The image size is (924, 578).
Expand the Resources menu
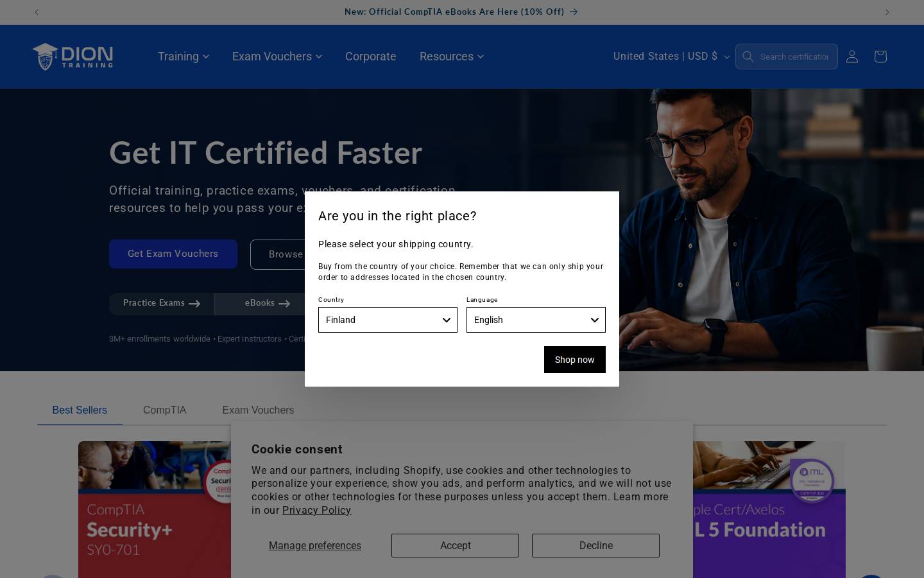(x=452, y=57)
